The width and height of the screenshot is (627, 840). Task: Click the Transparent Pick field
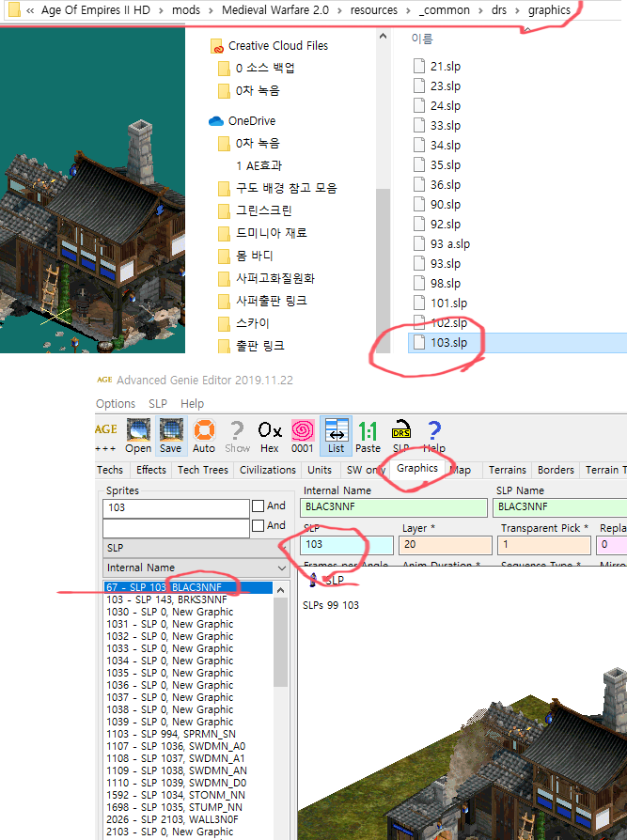545,545
